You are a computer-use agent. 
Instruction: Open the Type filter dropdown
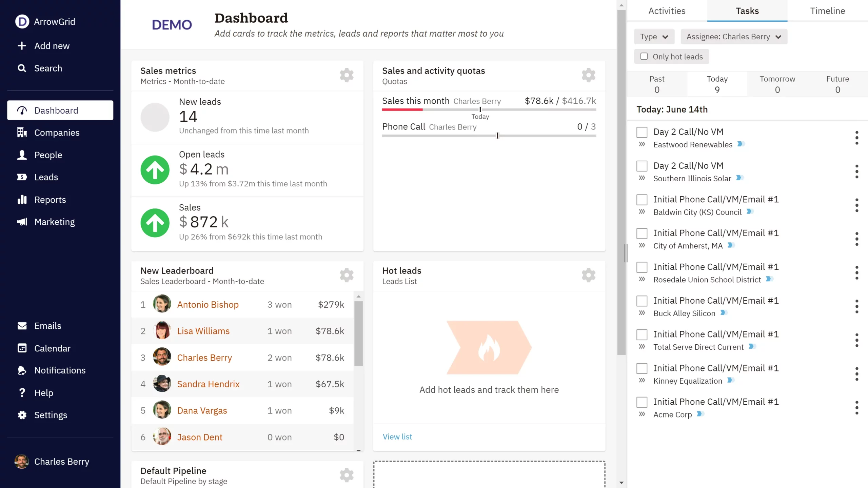click(654, 37)
